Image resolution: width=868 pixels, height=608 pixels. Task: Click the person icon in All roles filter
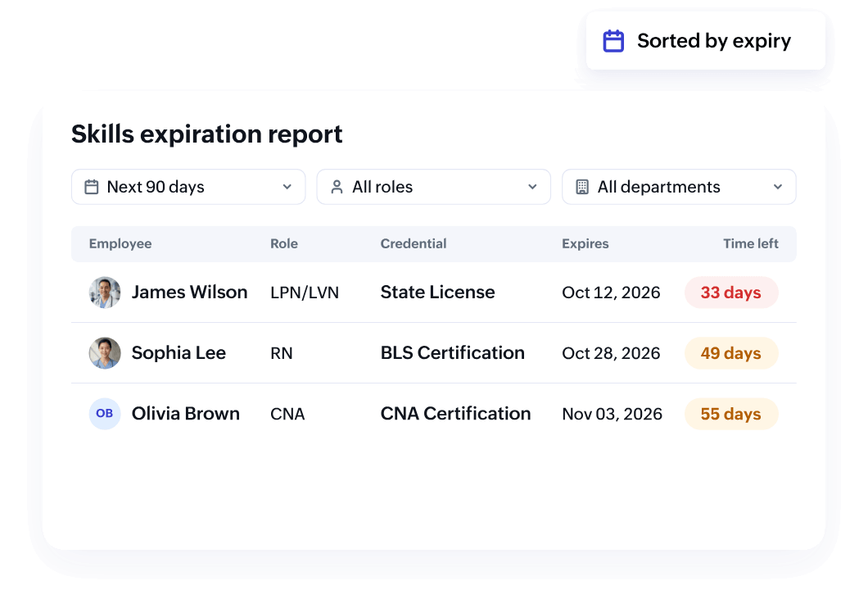337,187
